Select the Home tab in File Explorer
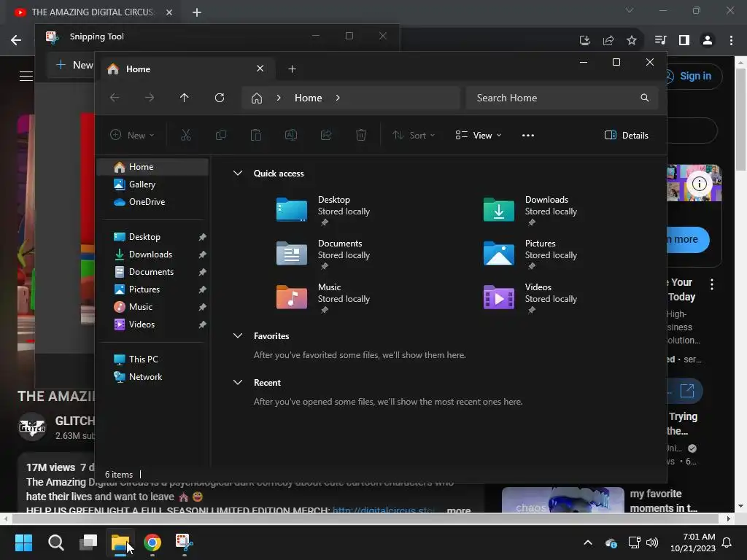747x560 pixels. (186, 69)
